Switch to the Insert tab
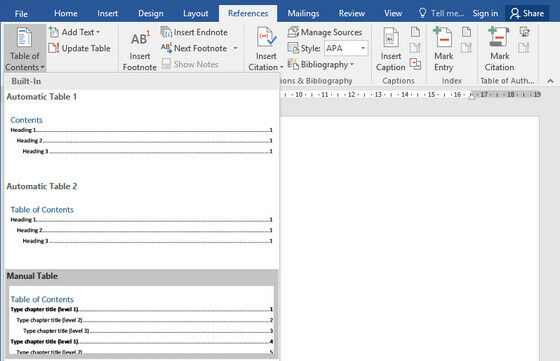The image size is (560, 361). click(x=108, y=14)
